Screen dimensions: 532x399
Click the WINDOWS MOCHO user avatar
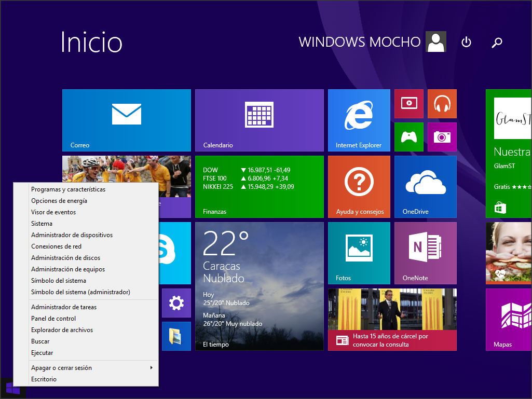436,42
